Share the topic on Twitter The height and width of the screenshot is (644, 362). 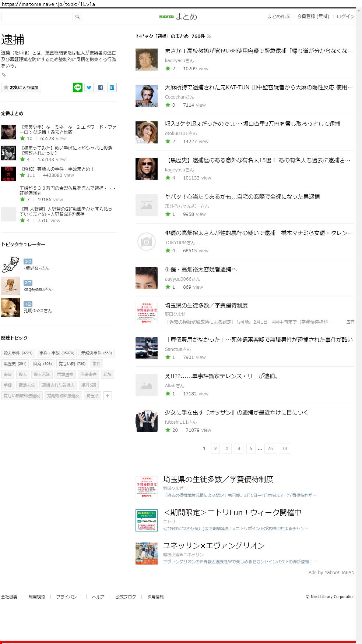(x=89, y=88)
